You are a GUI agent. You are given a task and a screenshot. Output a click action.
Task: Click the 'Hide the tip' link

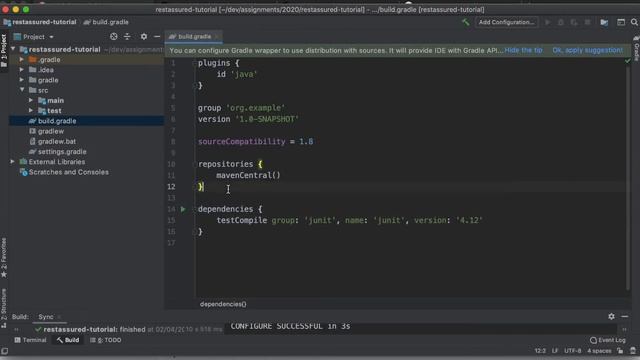523,50
